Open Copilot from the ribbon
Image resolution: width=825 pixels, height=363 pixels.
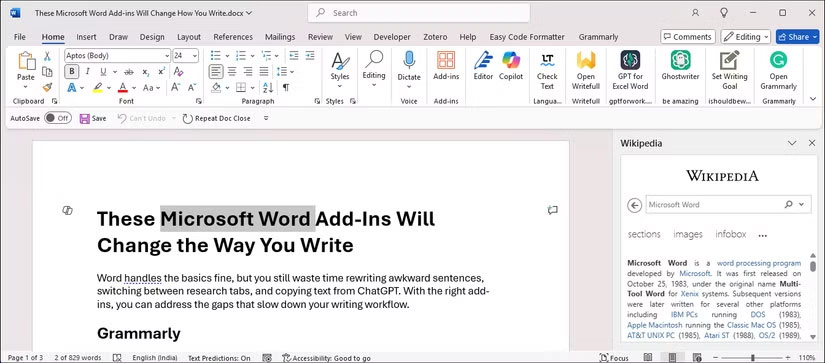click(511, 60)
